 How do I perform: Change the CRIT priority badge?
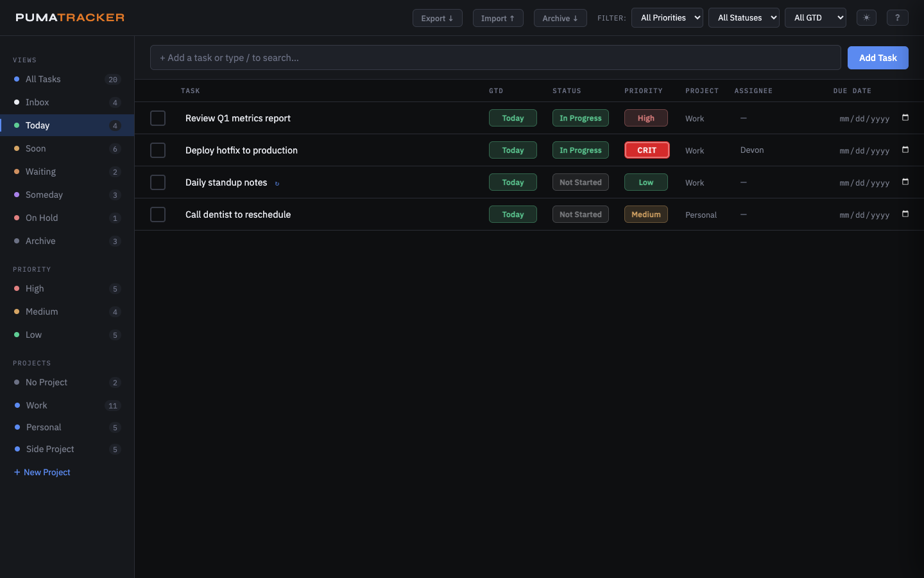647,150
